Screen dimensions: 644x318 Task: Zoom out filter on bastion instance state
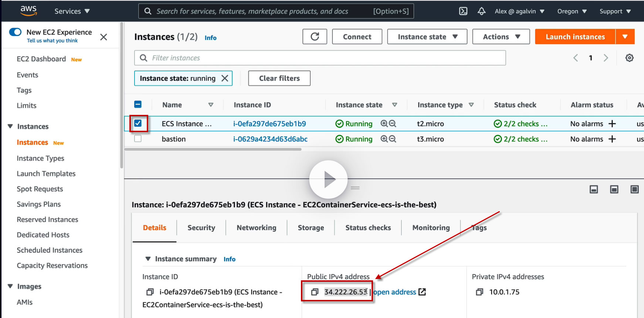(393, 139)
